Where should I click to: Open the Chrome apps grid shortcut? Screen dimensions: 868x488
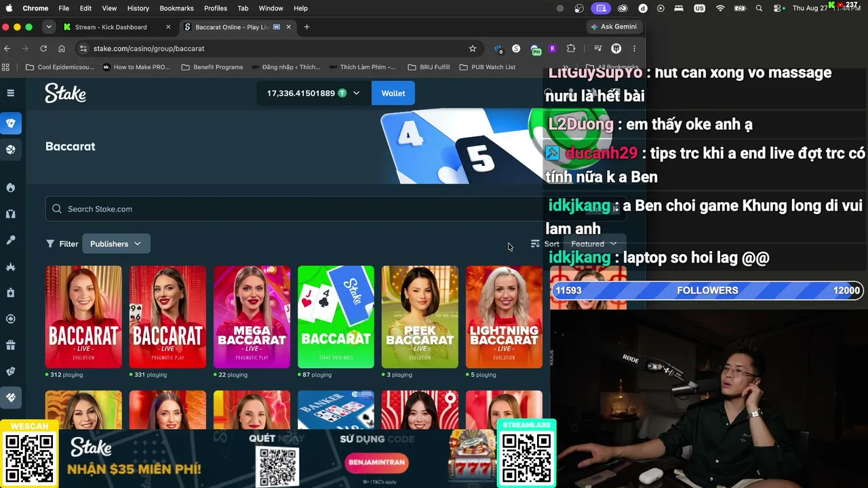click(6, 67)
